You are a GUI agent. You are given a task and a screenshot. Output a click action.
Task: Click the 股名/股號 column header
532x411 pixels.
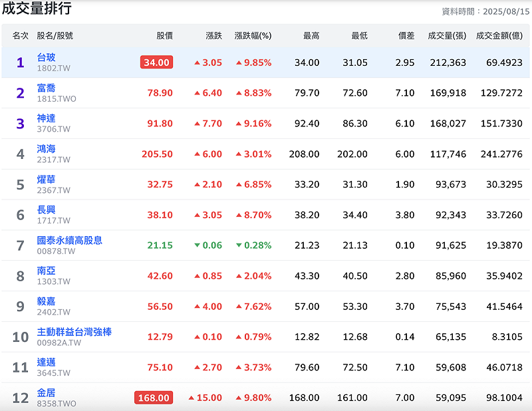55,36
